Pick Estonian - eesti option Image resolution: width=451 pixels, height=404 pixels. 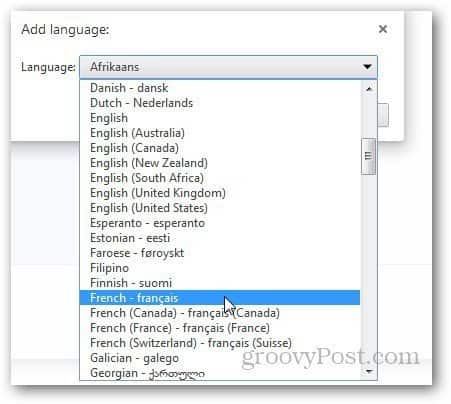coord(220,238)
